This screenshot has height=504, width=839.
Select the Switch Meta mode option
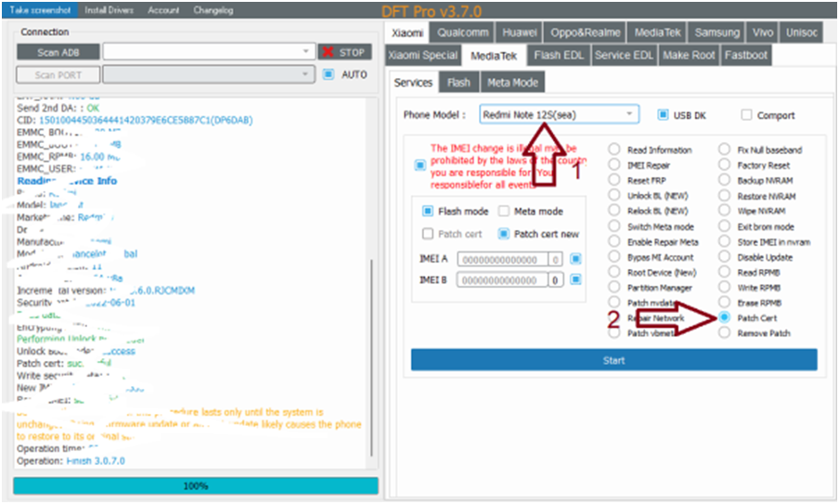click(614, 226)
